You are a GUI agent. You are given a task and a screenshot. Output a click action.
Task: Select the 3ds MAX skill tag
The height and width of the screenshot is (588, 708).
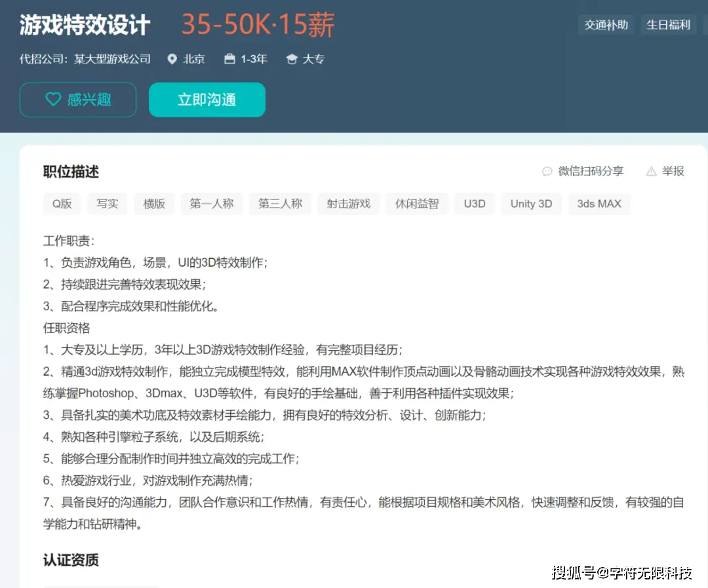pos(599,204)
